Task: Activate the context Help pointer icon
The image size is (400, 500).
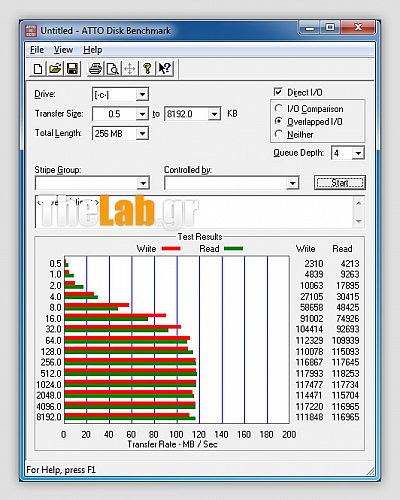Action: click(165, 69)
